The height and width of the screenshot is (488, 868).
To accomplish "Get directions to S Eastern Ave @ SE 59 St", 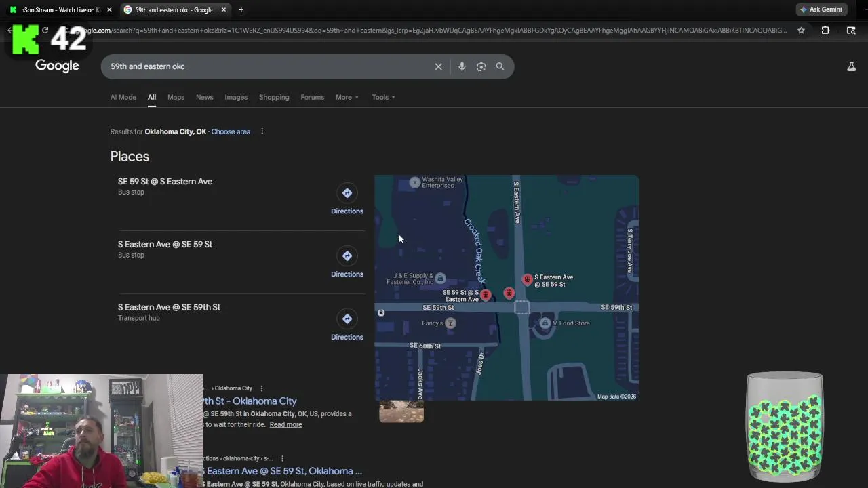I will pos(347,264).
